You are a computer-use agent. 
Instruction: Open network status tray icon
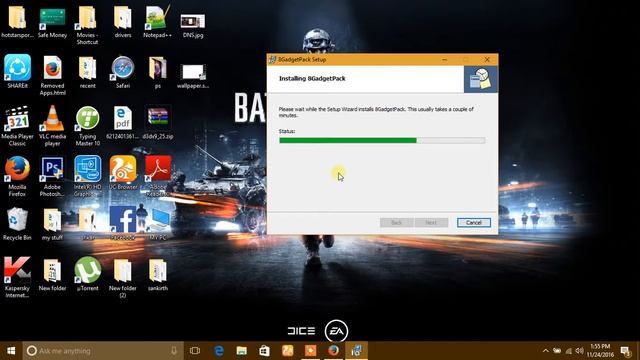click(569, 351)
